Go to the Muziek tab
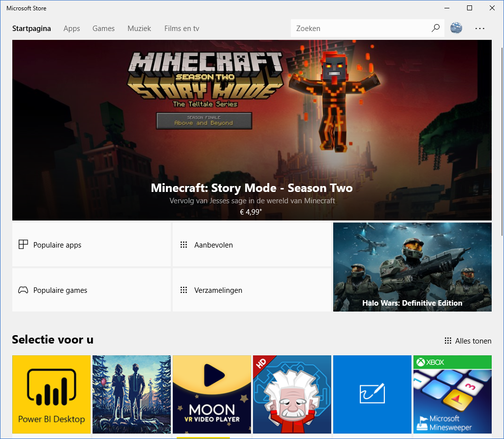504x439 pixels. [139, 29]
